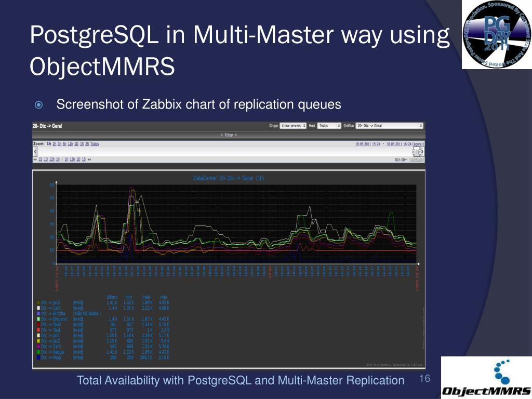
Task: Set zoom to 2h
Action: click(x=55, y=144)
